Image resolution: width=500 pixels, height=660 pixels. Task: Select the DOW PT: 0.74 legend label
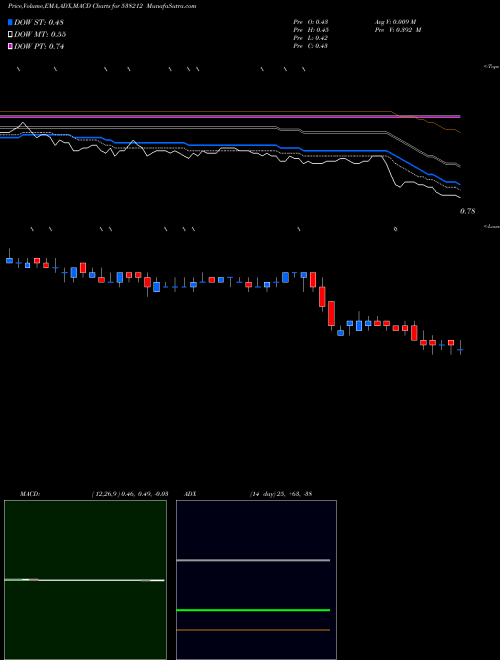[x=39, y=46]
